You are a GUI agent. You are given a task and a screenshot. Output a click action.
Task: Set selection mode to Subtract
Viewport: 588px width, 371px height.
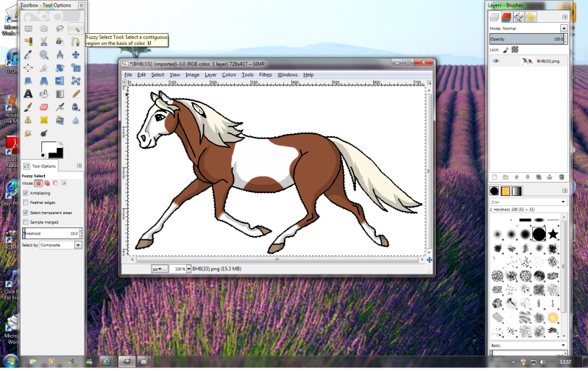point(55,183)
